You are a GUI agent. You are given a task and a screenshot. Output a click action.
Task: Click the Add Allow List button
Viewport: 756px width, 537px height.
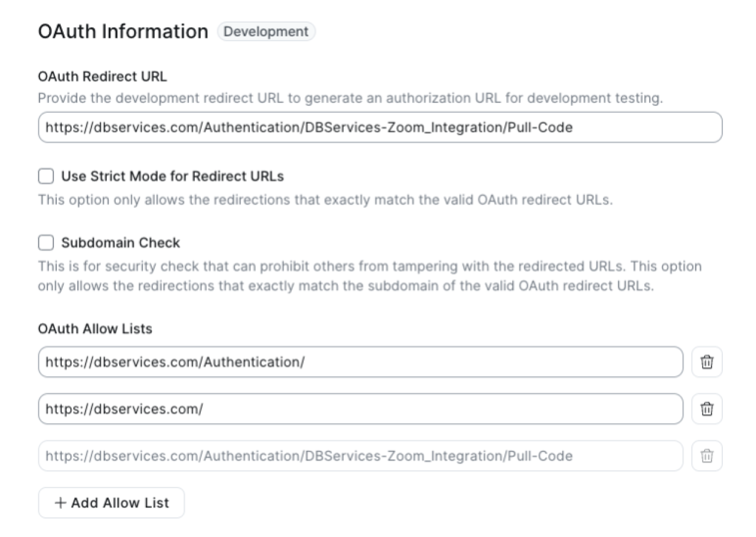tap(111, 503)
